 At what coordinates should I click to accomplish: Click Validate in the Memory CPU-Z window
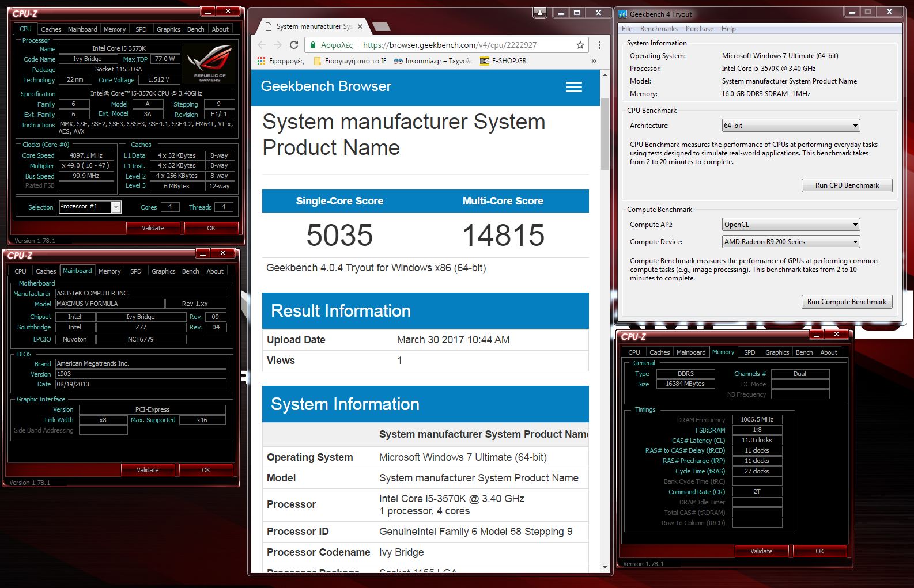tap(762, 551)
